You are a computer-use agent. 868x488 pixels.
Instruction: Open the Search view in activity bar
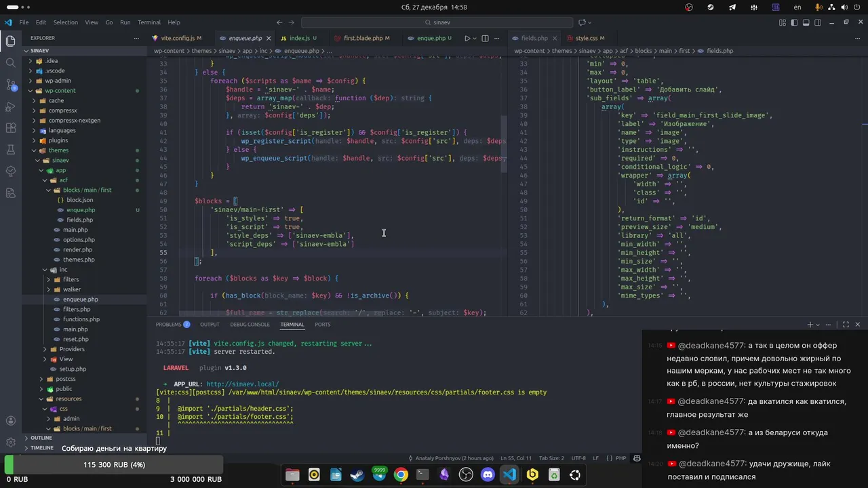[x=11, y=63]
